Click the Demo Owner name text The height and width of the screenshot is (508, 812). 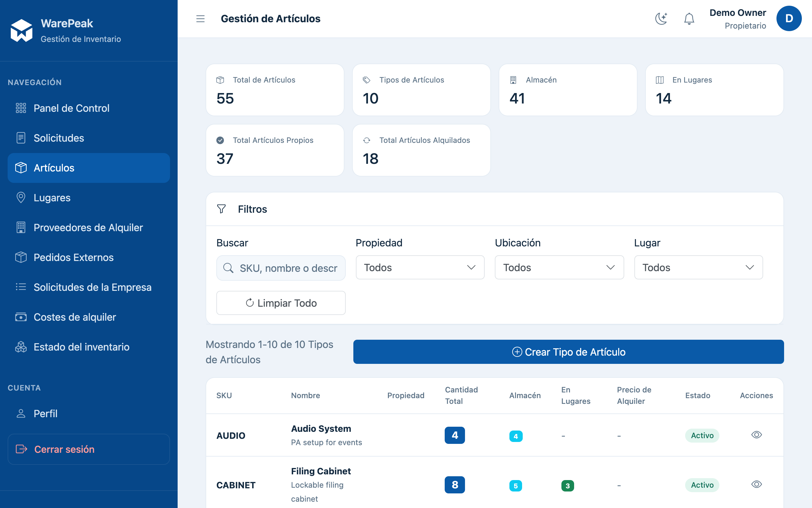[x=737, y=13]
